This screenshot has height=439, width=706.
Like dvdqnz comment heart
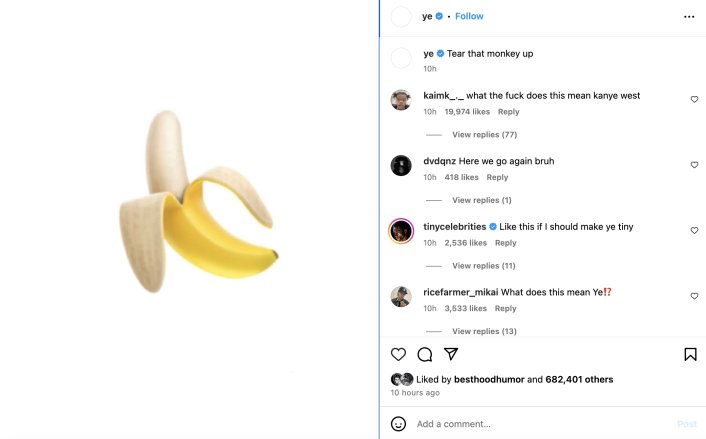(x=694, y=165)
